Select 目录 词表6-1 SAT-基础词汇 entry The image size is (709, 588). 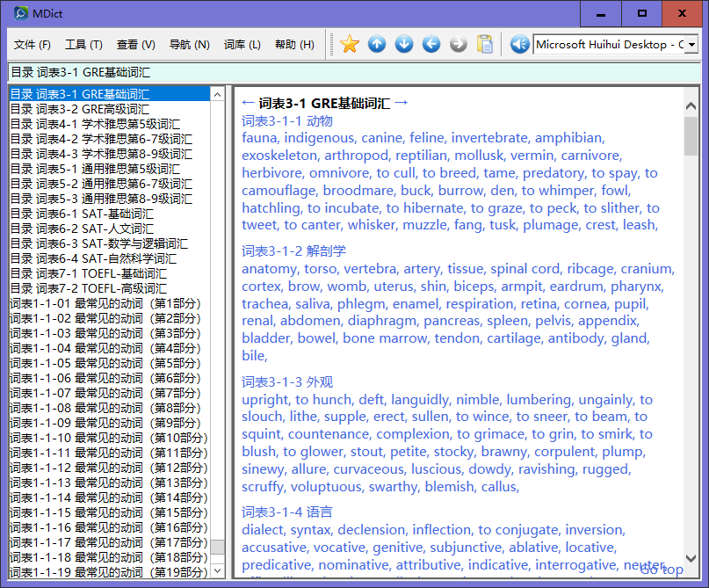tap(82, 214)
